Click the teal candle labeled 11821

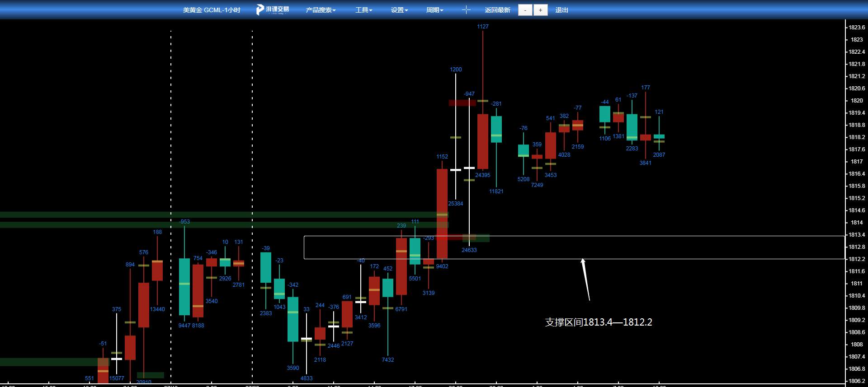(x=496, y=129)
